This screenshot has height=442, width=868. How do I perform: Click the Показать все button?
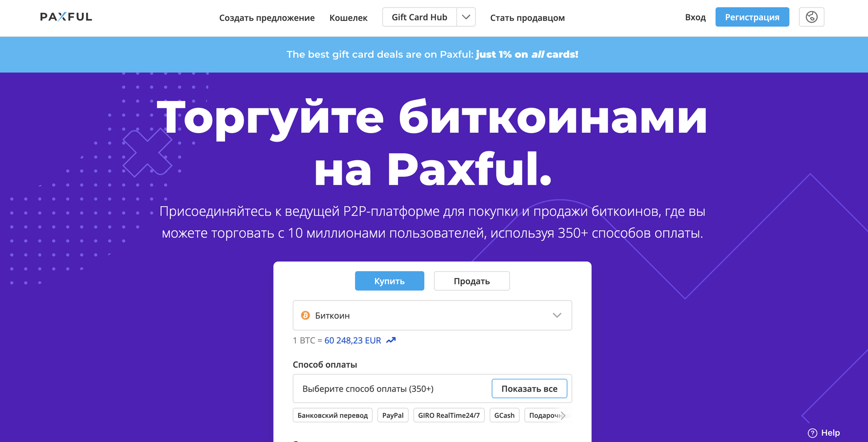point(529,389)
